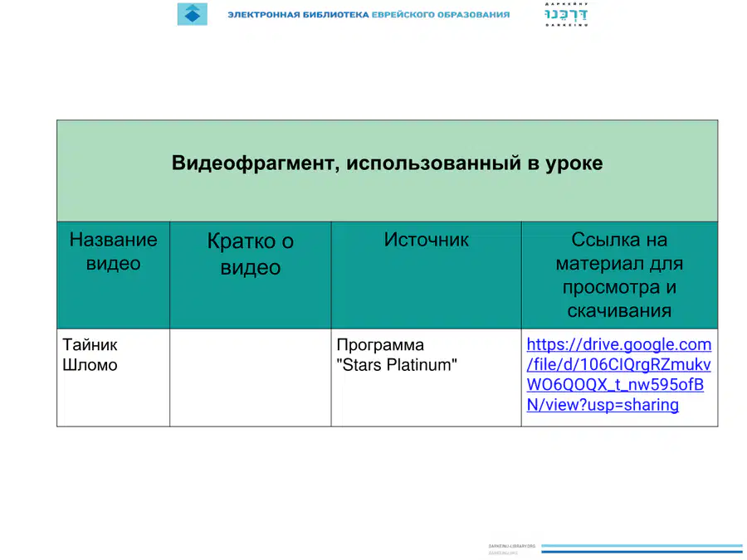The height and width of the screenshot is (560, 747).
Task: Click the blue diamond library logo
Action: pos(193,14)
